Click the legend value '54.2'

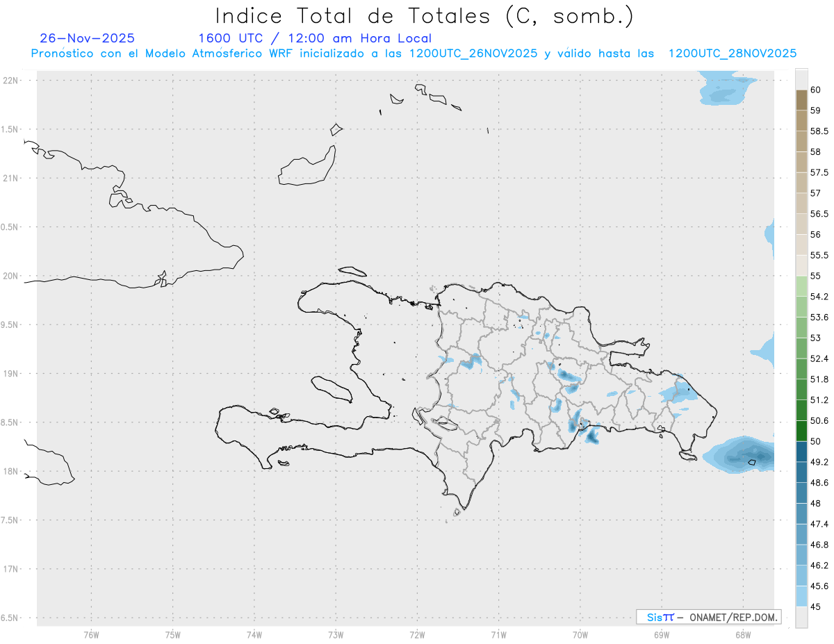pos(819,297)
